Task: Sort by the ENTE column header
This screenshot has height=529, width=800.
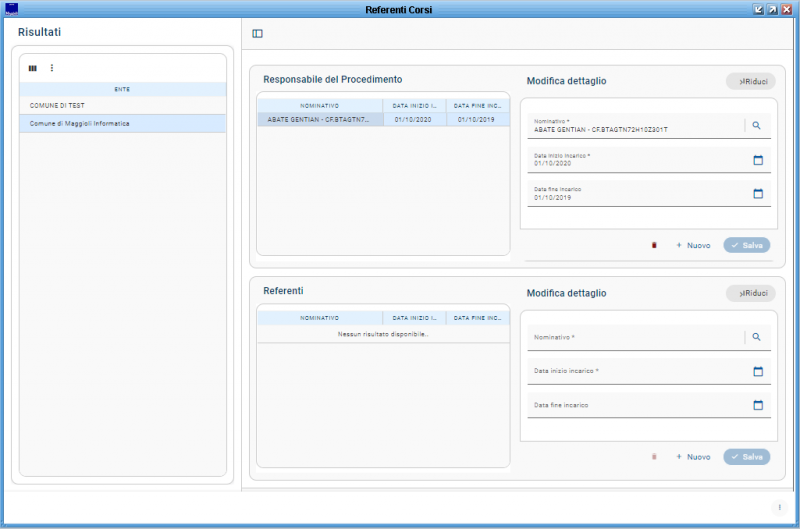Action: 122,89
